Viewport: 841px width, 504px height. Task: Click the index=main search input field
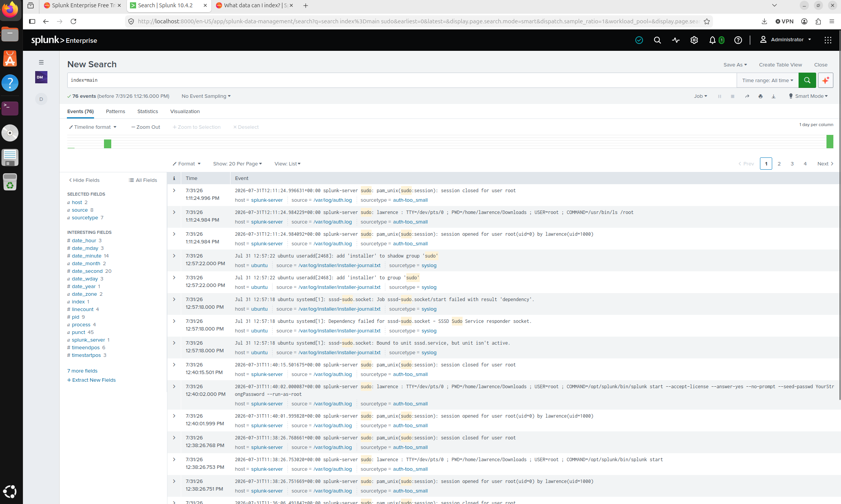(x=402, y=80)
